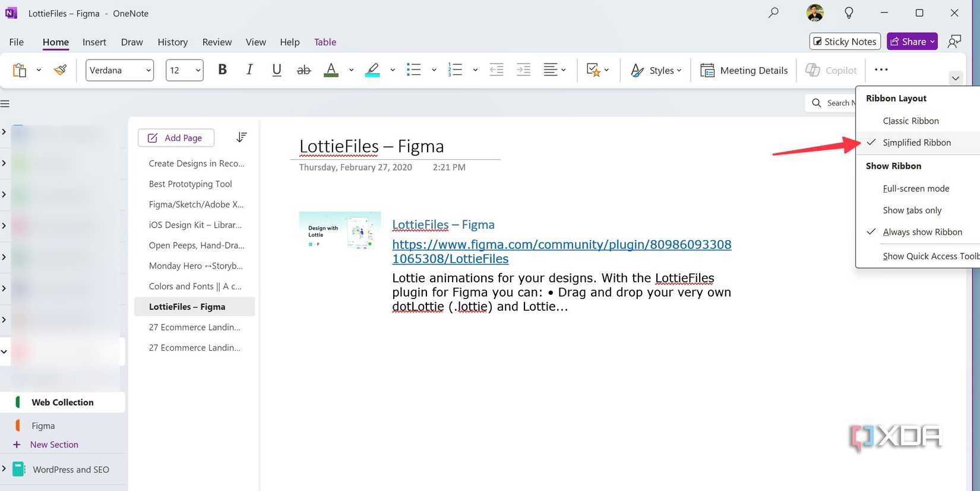
Task: Open Sticky Notes
Action: click(x=845, y=41)
